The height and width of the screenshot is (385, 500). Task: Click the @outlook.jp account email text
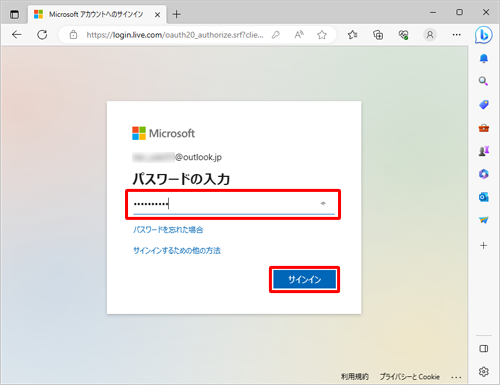177,157
